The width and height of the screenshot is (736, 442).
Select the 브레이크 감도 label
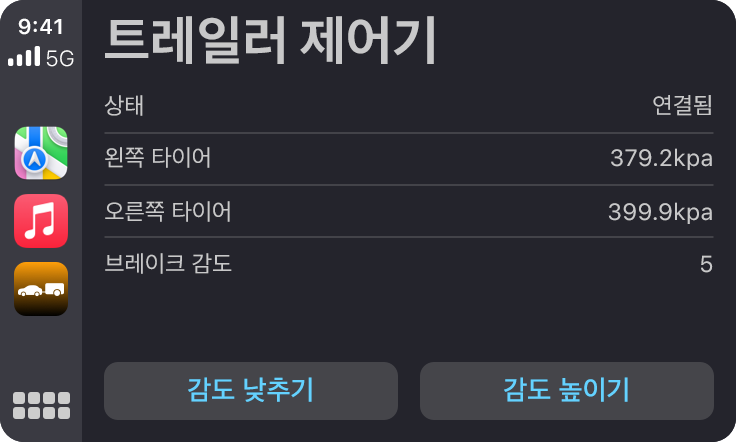(x=168, y=264)
